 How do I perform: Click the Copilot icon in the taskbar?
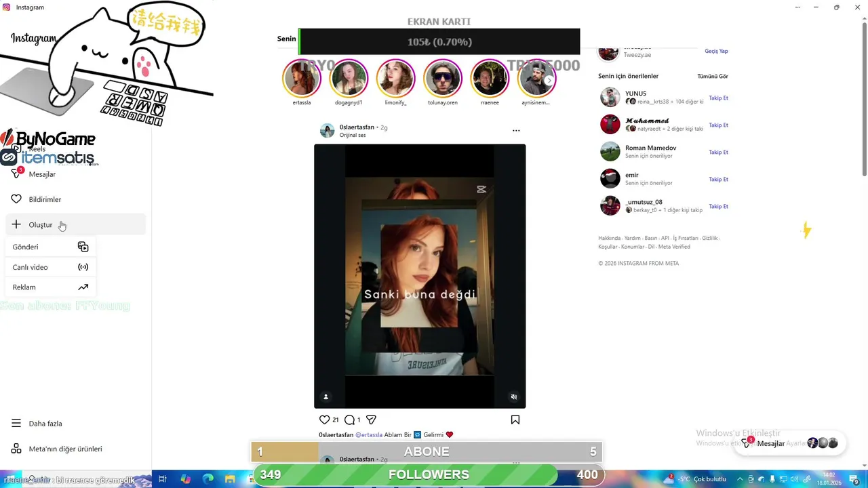coord(186,479)
